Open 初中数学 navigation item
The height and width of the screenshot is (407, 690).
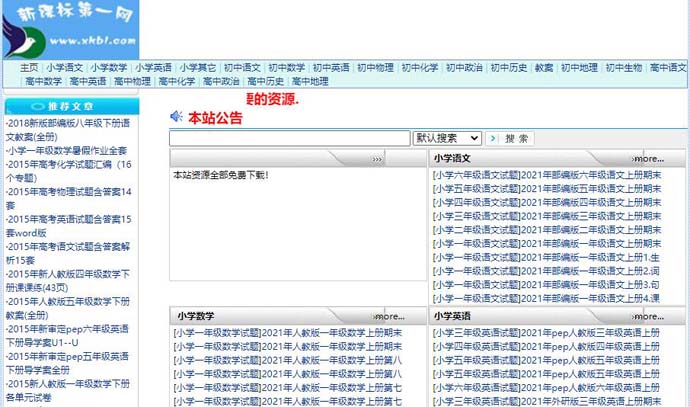click(x=286, y=68)
